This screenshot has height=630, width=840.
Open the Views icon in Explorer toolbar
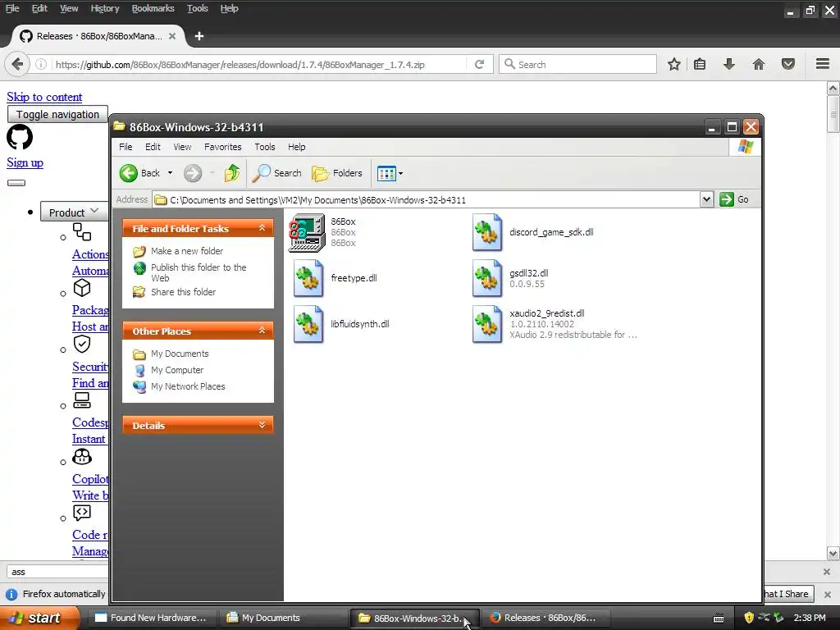coord(386,173)
